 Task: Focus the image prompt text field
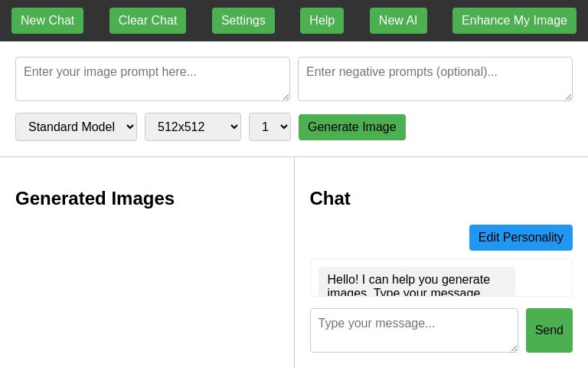point(152,78)
